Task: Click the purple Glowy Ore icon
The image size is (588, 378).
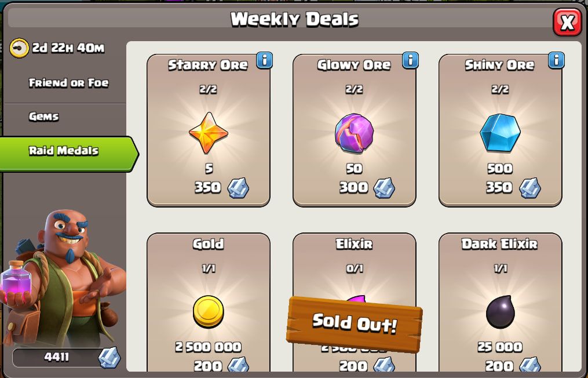Action: (x=354, y=133)
